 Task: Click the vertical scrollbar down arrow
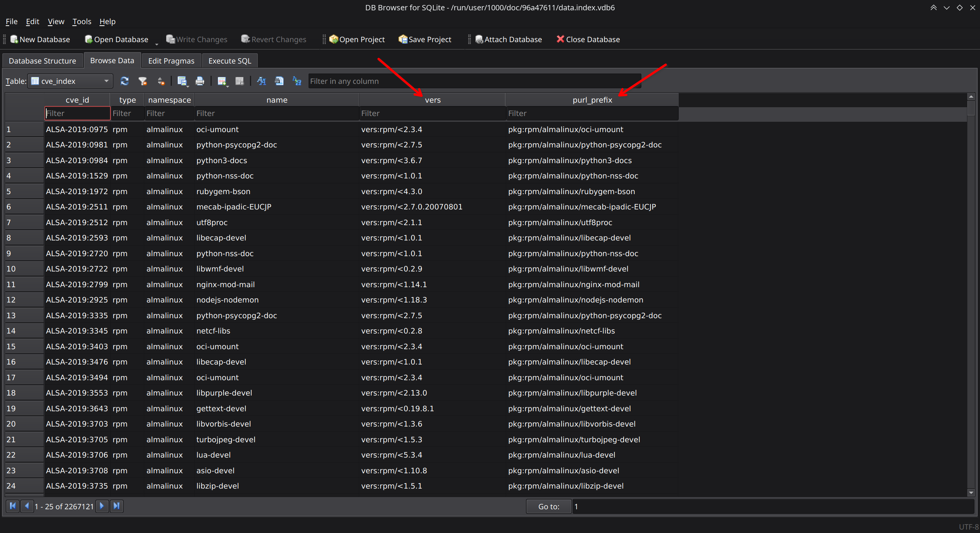(971, 493)
